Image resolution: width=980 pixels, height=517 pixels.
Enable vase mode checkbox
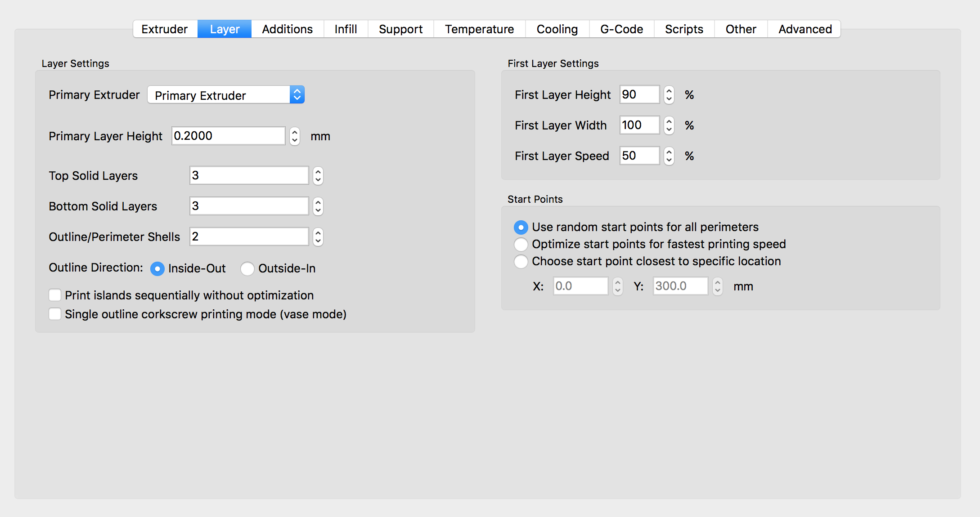[55, 314]
